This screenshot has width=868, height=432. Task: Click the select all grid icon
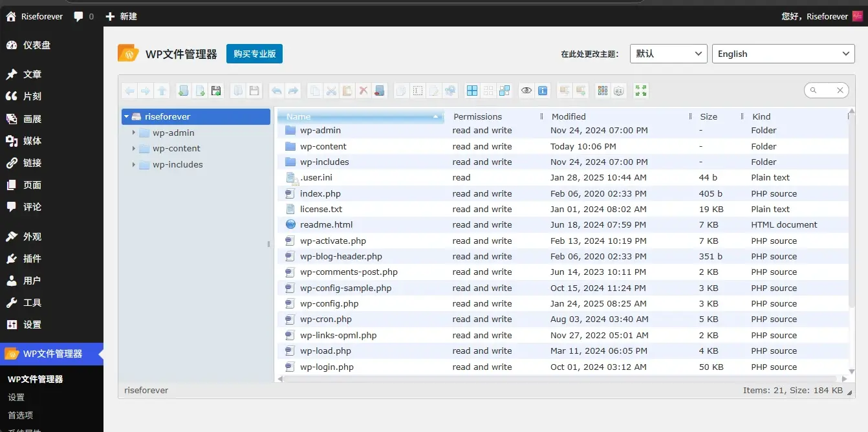click(472, 91)
